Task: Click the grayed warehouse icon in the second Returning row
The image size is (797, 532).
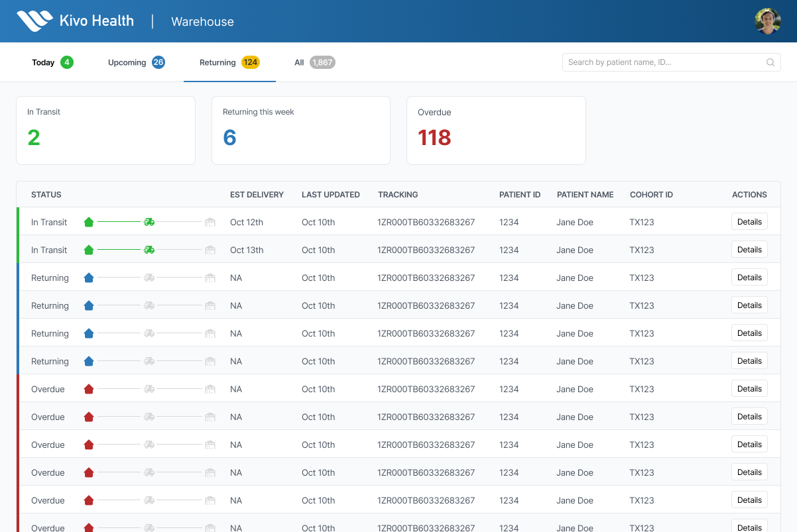Action: pos(210,305)
